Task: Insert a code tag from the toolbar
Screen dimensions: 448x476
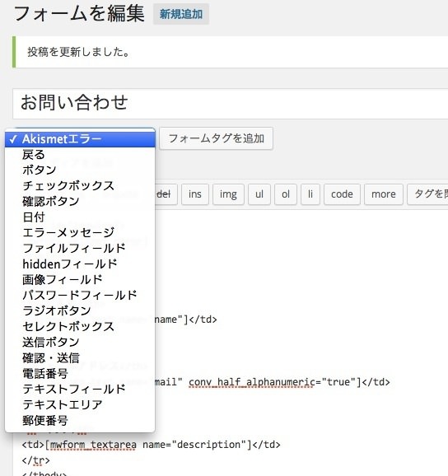Action: click(342, 194)
